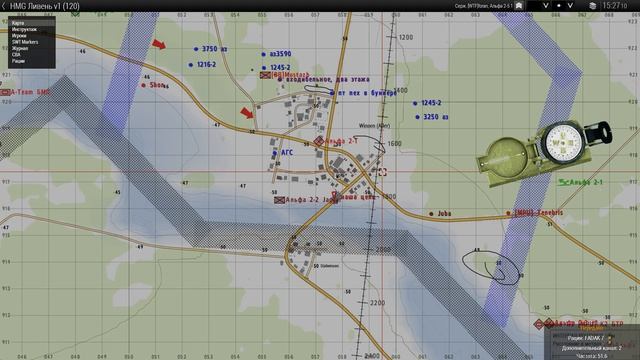Click the Tenebris red dot marker
Image resolution: width=640 pixels, height=360 pixels.
click(508, 213)
